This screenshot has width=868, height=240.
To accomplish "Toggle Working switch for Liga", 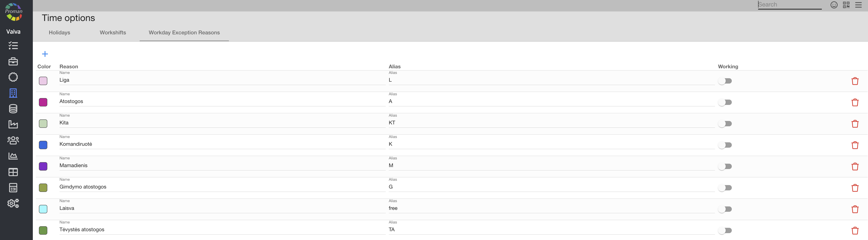I will [x=725, y=81].
